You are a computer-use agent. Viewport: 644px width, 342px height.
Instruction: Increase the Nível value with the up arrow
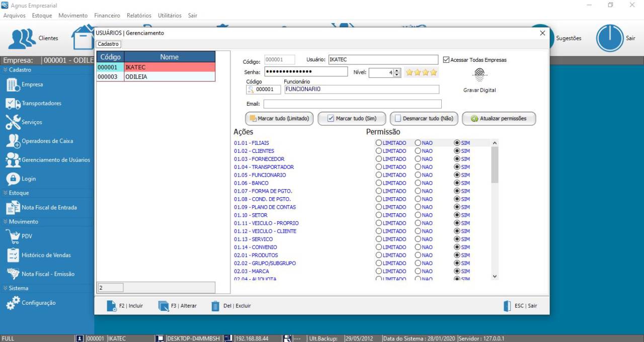[x=397, y=70]
